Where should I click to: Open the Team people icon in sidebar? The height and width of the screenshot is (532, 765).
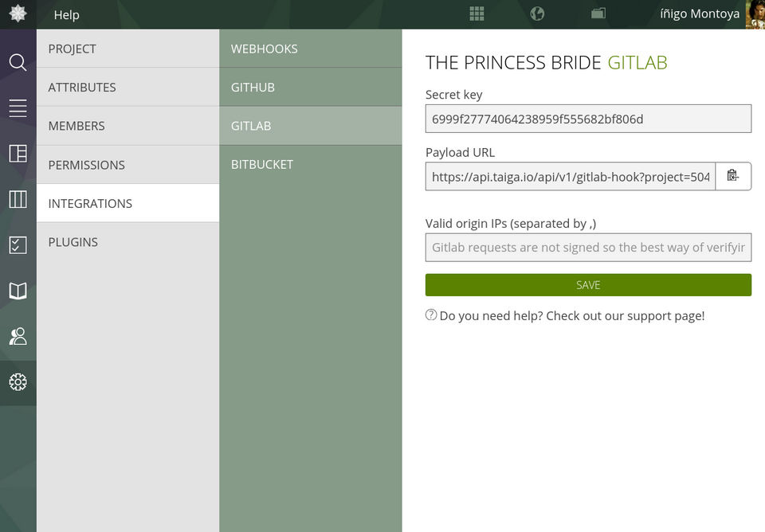18,336
